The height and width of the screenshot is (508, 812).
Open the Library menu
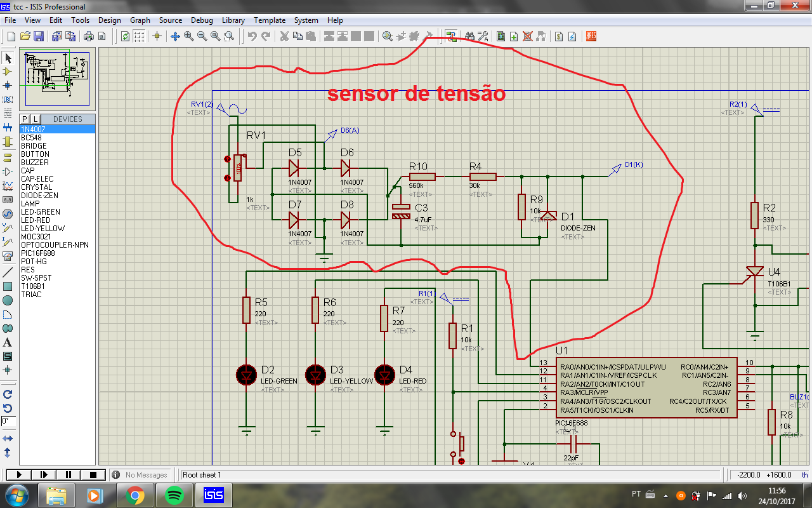pyautogui.click(x=233, y=20)
